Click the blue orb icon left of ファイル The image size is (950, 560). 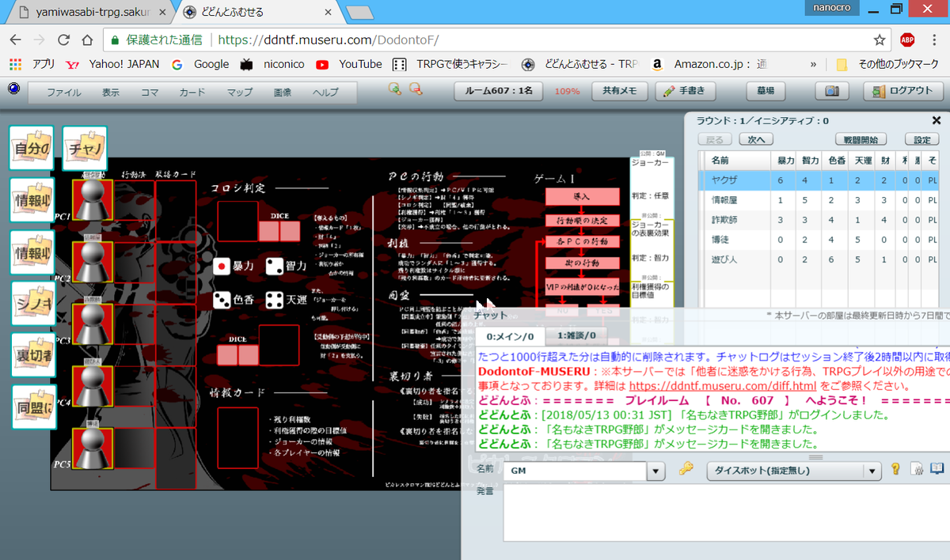13,89
